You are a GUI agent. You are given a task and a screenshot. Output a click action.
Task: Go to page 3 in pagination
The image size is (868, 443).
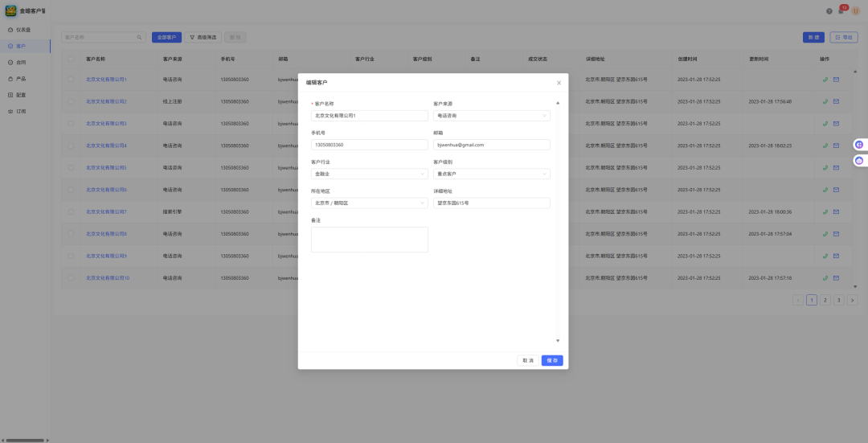pos(838,300)
